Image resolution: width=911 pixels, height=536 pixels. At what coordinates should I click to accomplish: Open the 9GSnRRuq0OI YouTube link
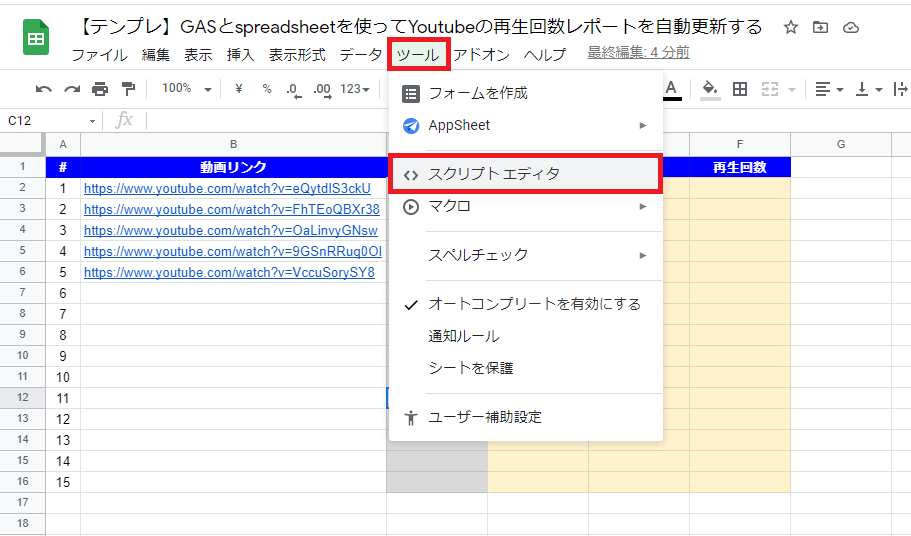(233, 251)
